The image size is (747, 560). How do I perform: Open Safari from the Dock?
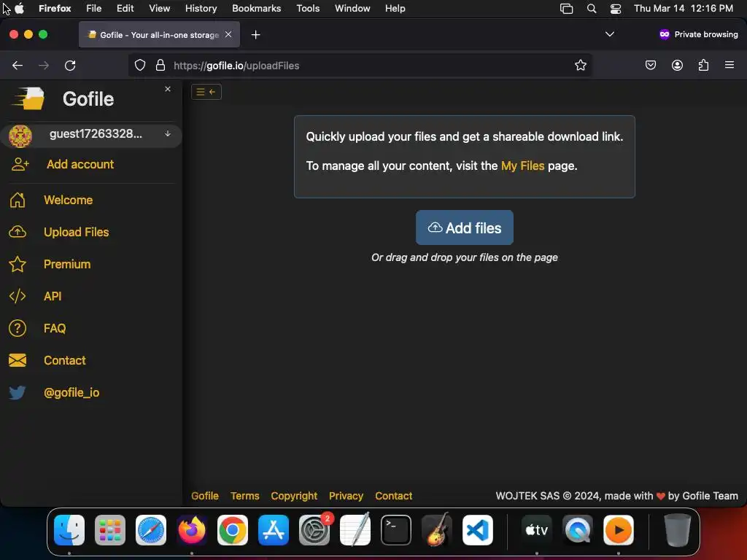coord(151,530)
